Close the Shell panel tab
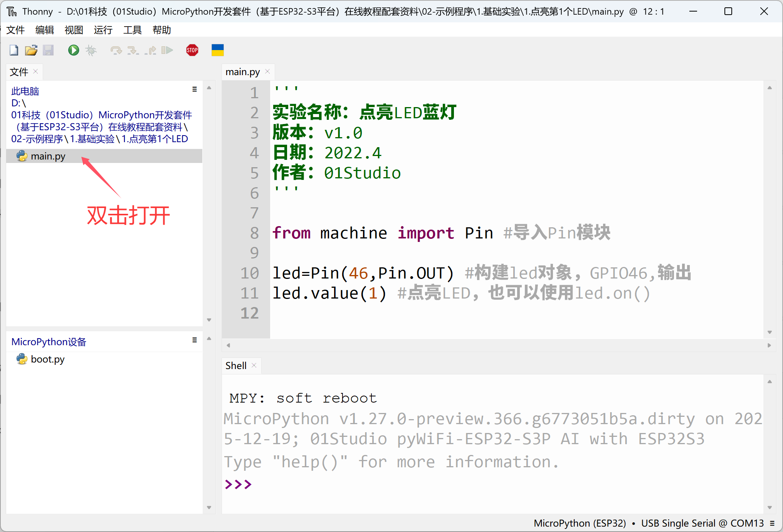The height and width of the screenshot is (532, 783). tap(254, 365)
